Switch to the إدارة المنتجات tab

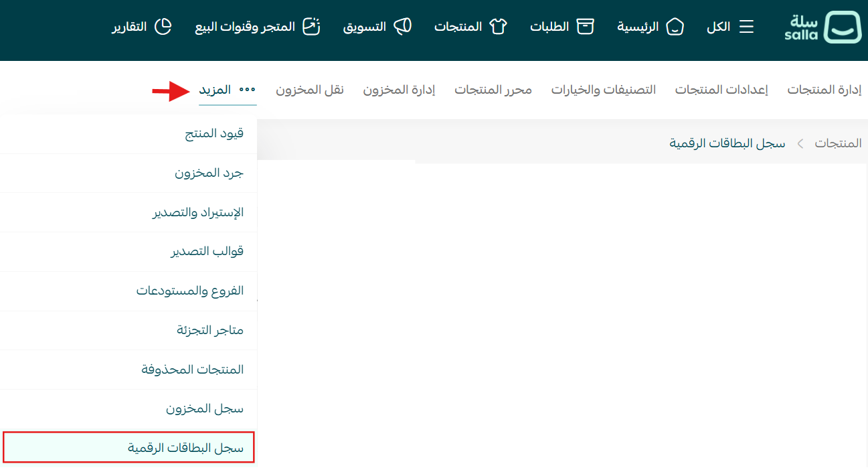(x=824, y=88)
